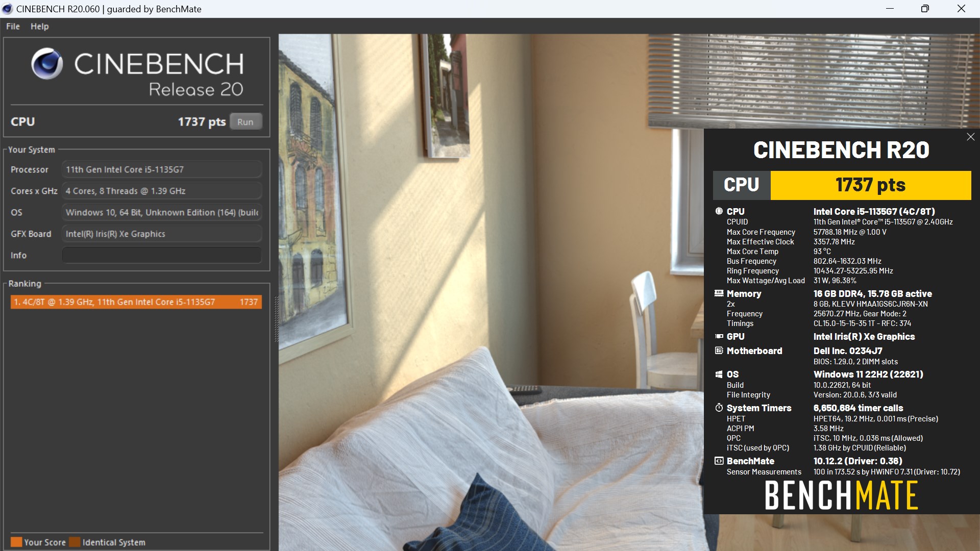
Task: Click the Windows 11 22H2 (22621) text
Action: coord(868,374)
